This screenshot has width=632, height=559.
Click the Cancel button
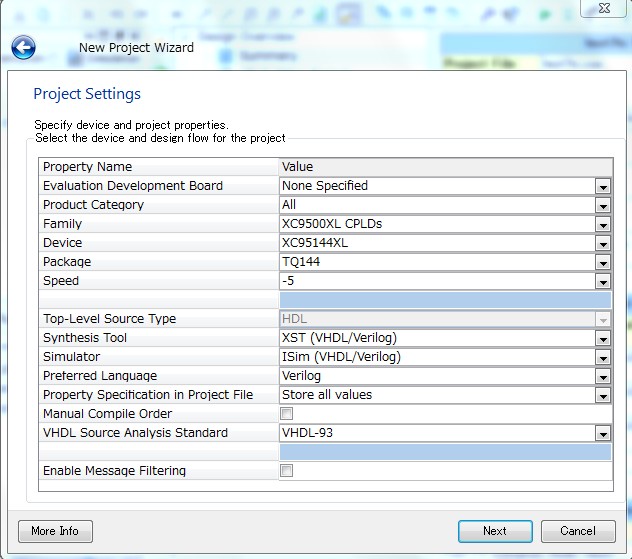coord(578,531)
